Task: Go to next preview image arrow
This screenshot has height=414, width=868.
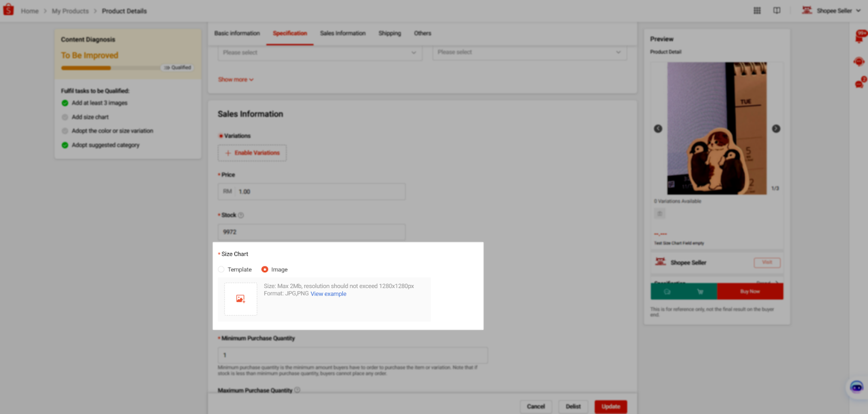Action: coord(776,129)
